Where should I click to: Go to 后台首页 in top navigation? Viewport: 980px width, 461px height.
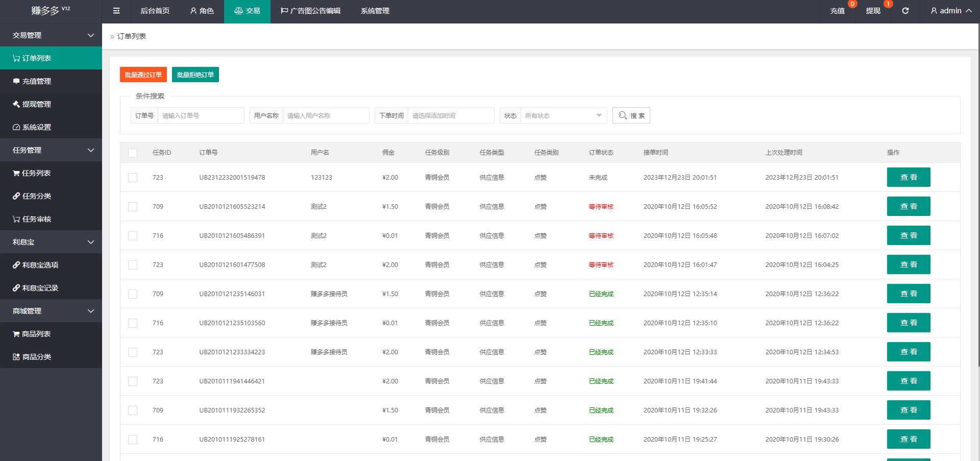(x=155, y=11)
